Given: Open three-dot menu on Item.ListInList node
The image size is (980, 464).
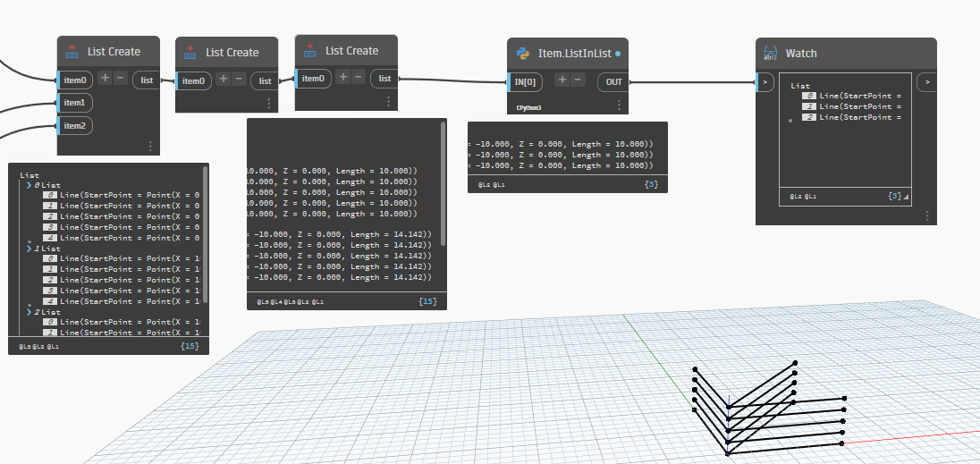Looking at the screenshot, I should click(x=620, y=105).
